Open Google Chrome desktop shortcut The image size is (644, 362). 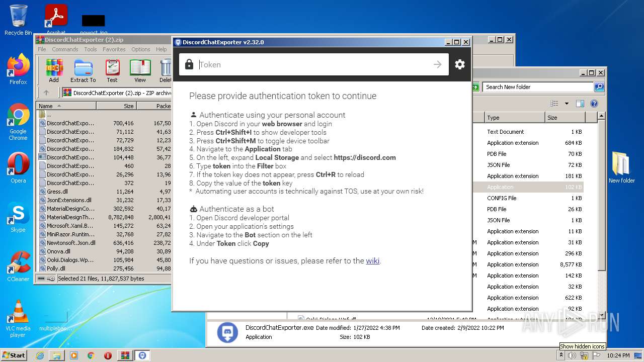pyautogui.click(x=18, y=122)
